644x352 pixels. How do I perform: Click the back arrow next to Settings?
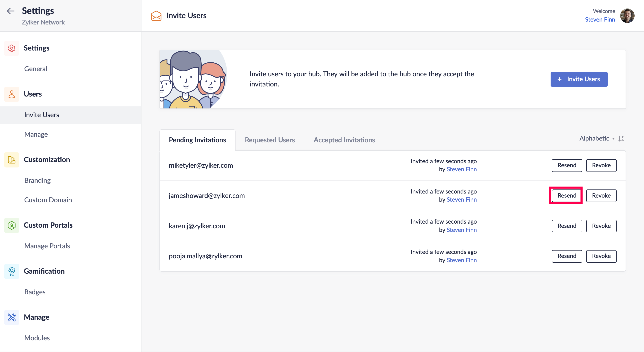coord(11,11)
